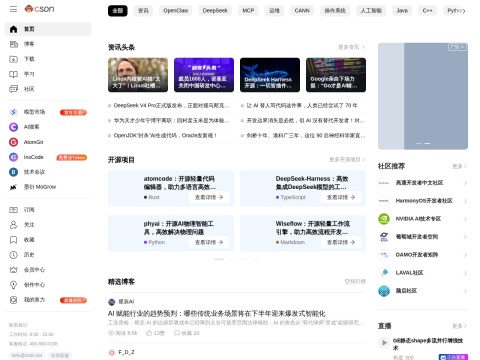Expand 更多开源项目 link
Screen dimensions: 480x360
(347, 160)
